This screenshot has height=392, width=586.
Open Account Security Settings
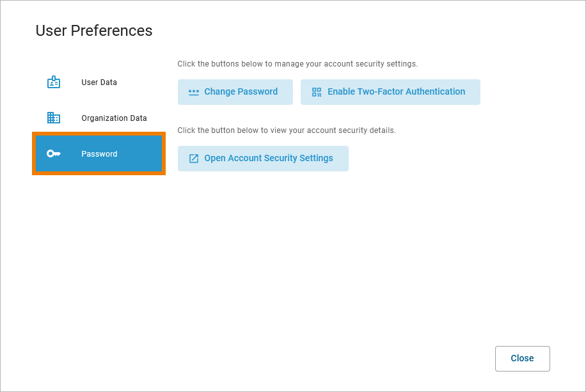click(263, 159)
